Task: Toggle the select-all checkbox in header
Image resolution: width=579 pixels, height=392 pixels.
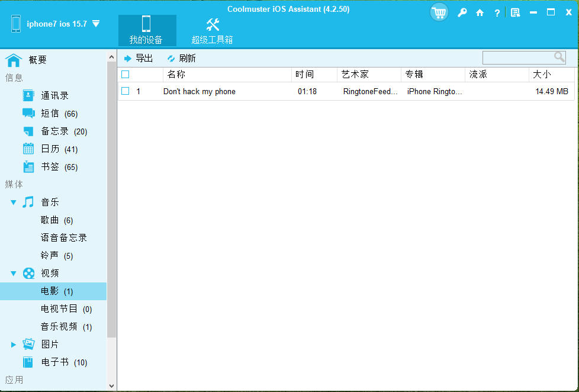Action: click(125, 75)
